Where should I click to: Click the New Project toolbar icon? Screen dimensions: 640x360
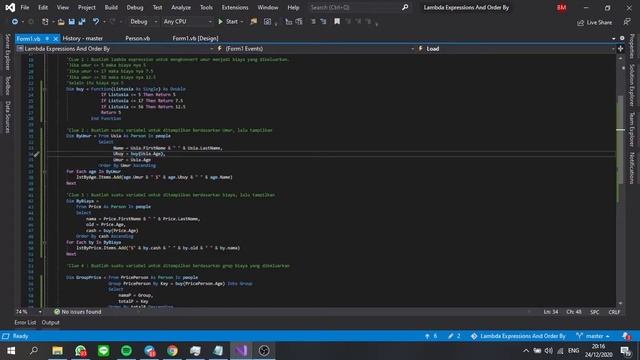pyautogui.click(x=45, y=22)
